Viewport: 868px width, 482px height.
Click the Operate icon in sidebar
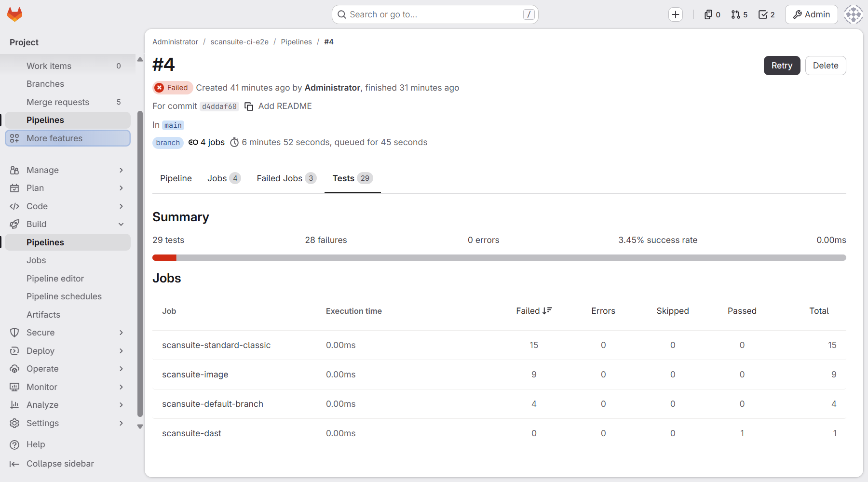pos(14,369)
